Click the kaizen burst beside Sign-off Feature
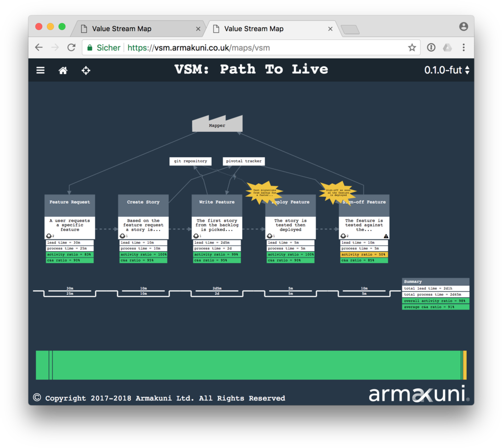Viewport: 502px width, 448px height. point(339,193)
